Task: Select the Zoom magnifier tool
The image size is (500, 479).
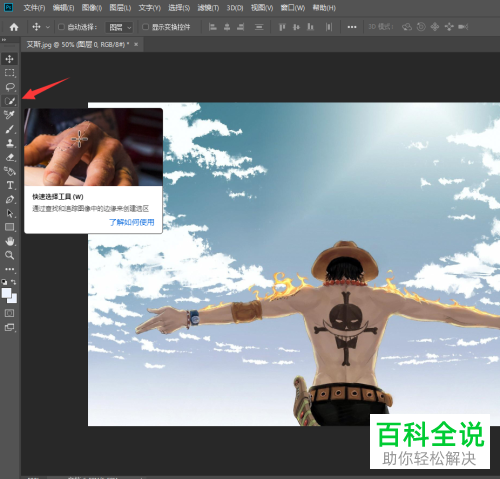Action: pyautogui.click(x=9, y=255)
